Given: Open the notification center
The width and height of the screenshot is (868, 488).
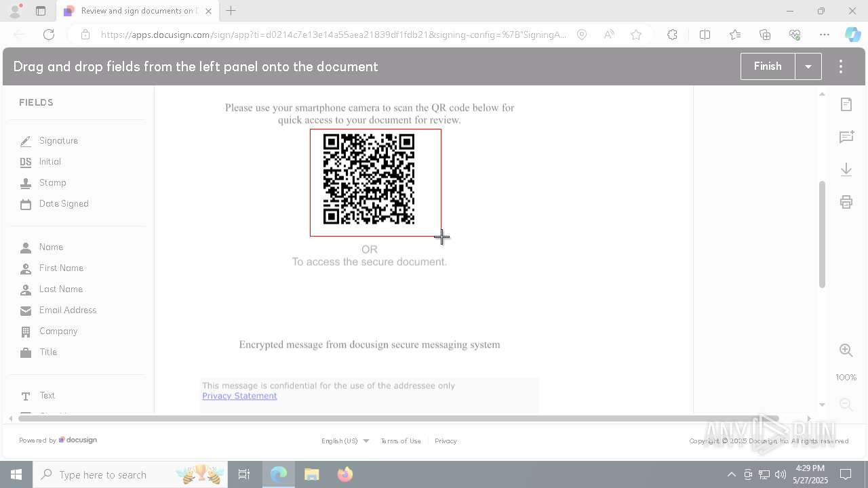Looking at the screenshot, I should pyautogui.click(x=846, y=474).
